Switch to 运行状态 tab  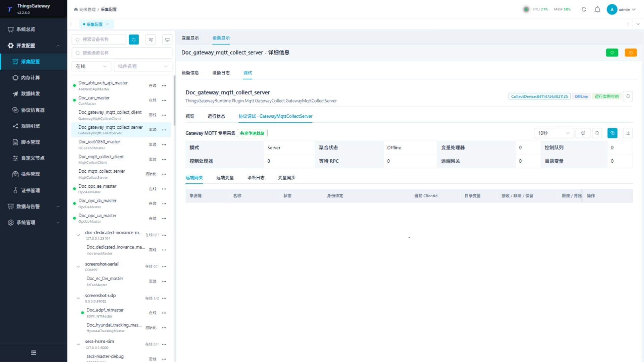coord(216,116)
